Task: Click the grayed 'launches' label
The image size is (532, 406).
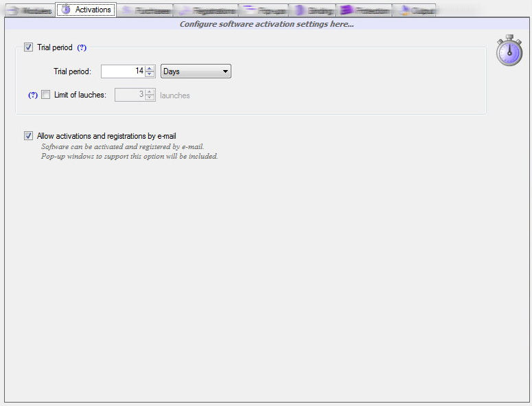Action: tap(175, 95)
